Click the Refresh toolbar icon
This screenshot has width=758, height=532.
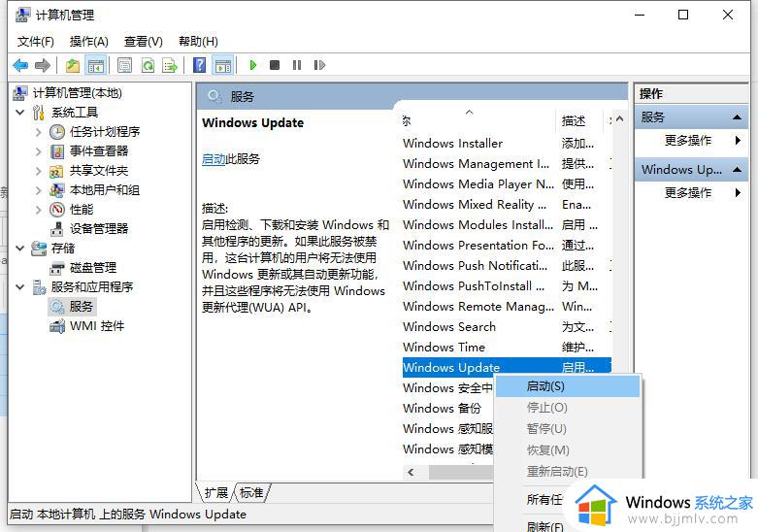(x=148, y=65)
